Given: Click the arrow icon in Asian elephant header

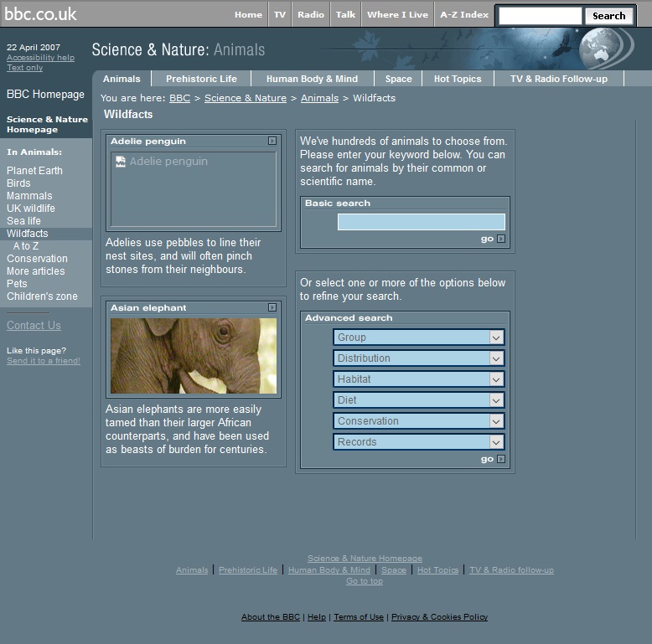Looking at the screenshot, I should 272,307.
